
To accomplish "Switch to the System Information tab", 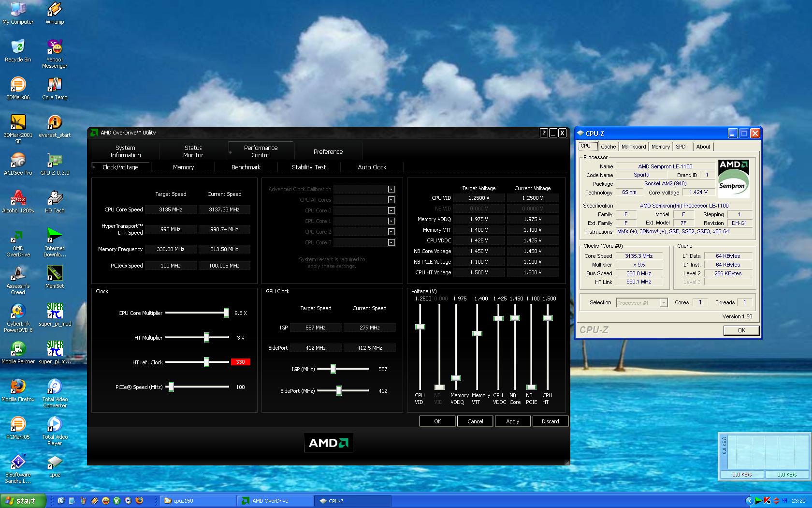I will point(125,151).
